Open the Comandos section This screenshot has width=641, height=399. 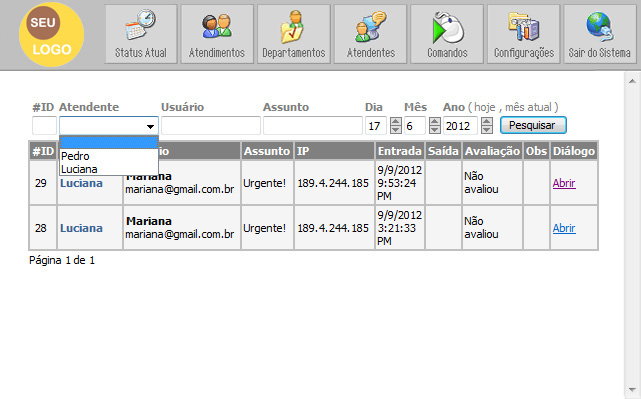pyautogui.click(x=447, y=34)
